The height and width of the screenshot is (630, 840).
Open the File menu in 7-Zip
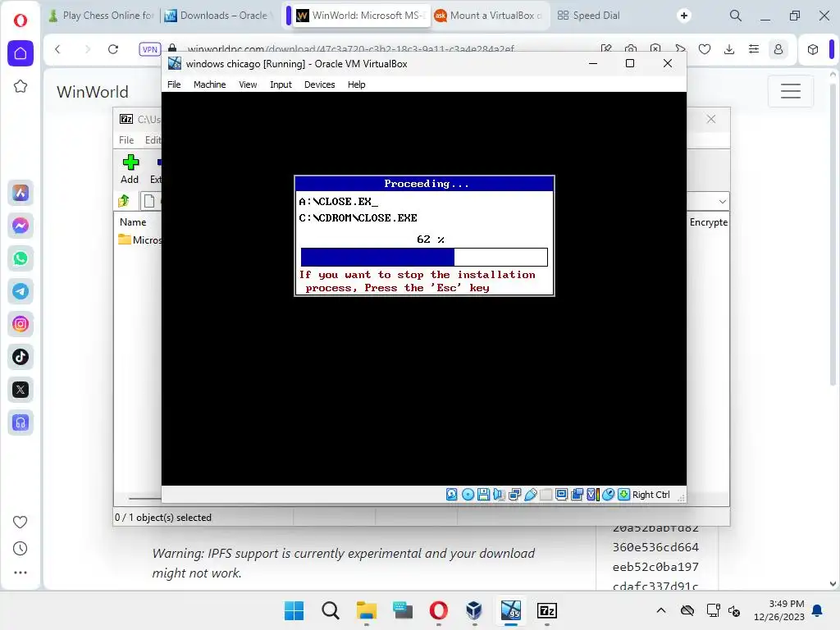(x=126, y=139)
